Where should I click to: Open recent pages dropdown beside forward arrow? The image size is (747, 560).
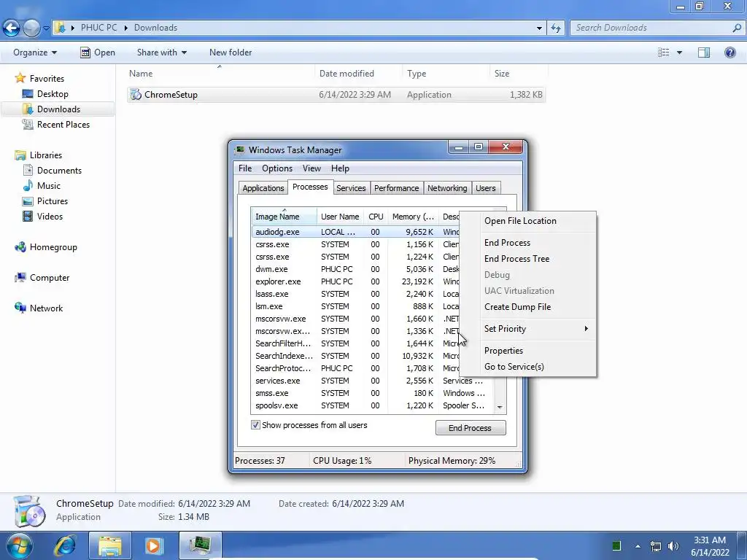(x=46, y=28)
